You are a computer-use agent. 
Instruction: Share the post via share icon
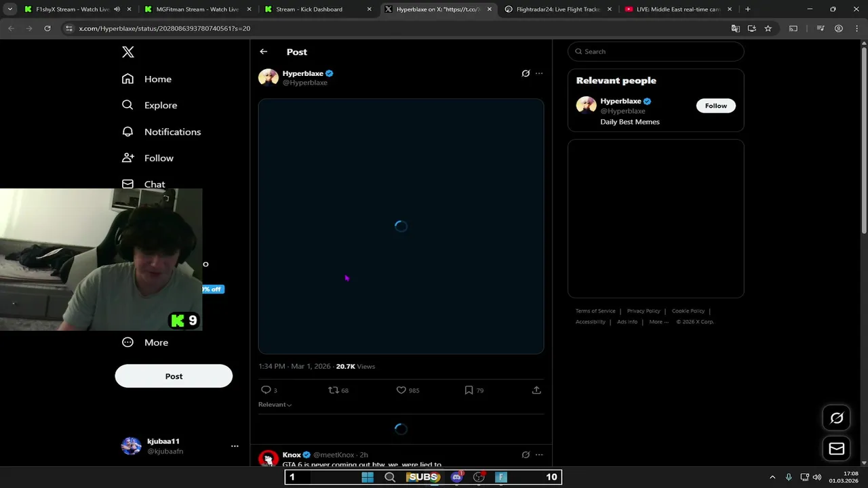tap(536, 390)
